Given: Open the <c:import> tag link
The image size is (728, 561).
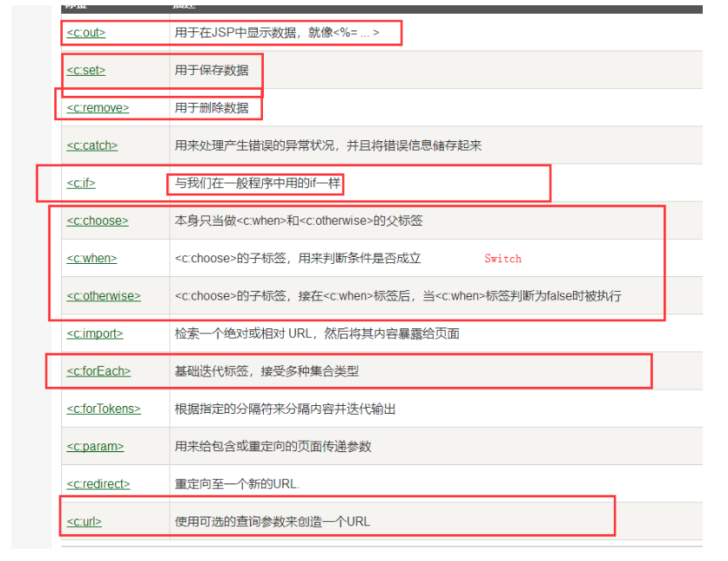Looking at the screenshot, I should coord(95,334).
